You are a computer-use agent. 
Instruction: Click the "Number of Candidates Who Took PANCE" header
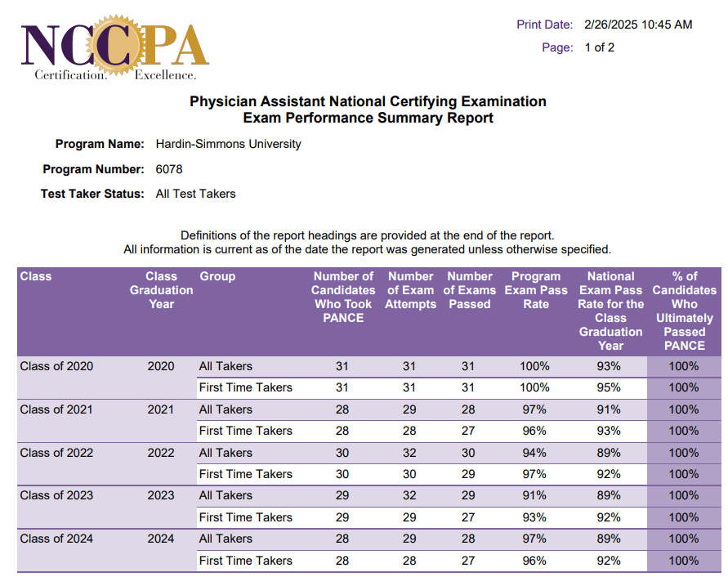tap(343, 297)
